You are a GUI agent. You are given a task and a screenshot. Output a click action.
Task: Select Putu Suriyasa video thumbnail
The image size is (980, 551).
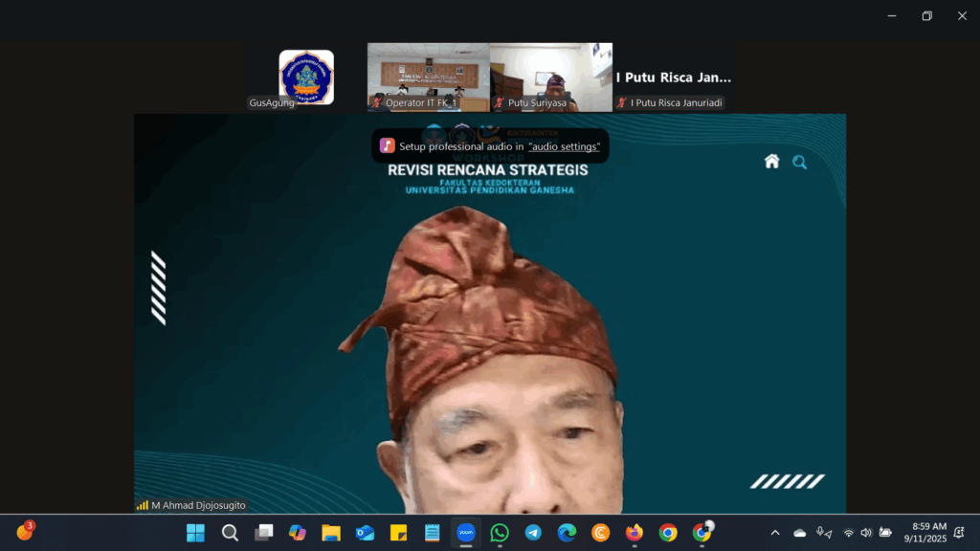[551, 77]
